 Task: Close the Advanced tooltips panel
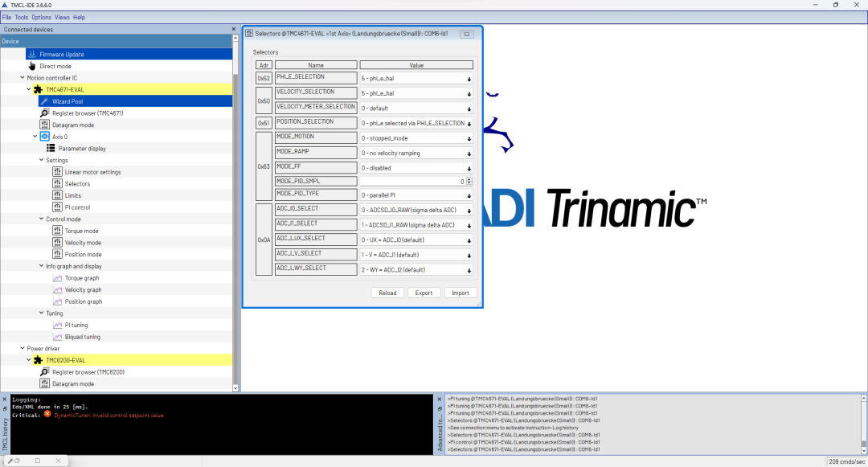tap(440, 399)
